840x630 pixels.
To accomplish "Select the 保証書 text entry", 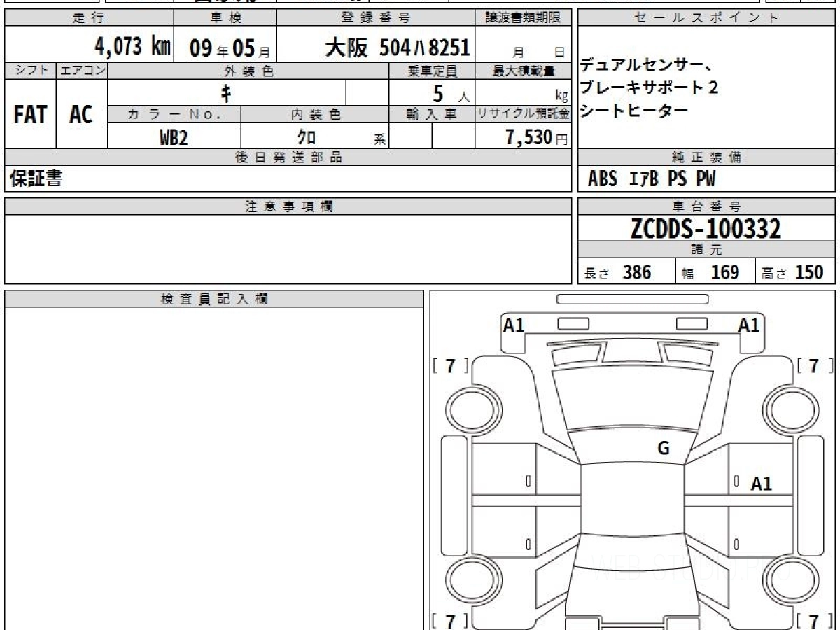I will point(36,179).
